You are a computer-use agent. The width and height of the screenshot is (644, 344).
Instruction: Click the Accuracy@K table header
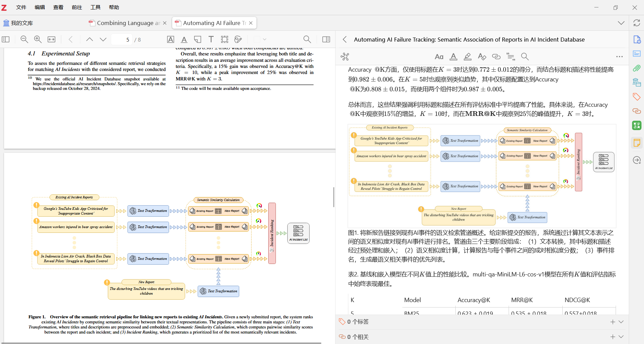pos(474,300)
